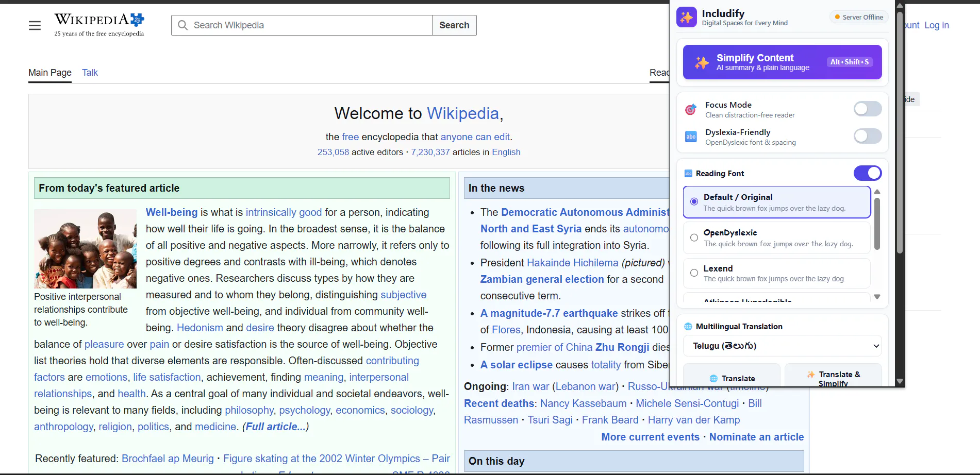Click the Nominate an article link
The image size is (980, 475).
(x=756, y=437)
